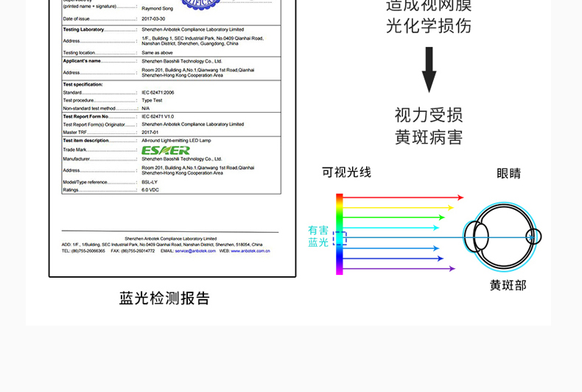This screenshot has height=392, width=582.
Task: Click the rainbow visible spectrum bar
Action: (340, 234)
